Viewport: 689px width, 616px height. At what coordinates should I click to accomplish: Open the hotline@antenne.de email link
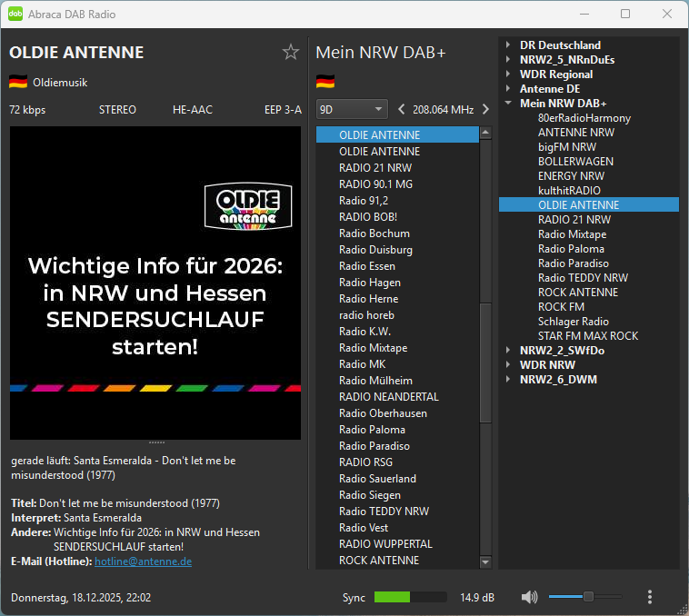click(143, 561)
